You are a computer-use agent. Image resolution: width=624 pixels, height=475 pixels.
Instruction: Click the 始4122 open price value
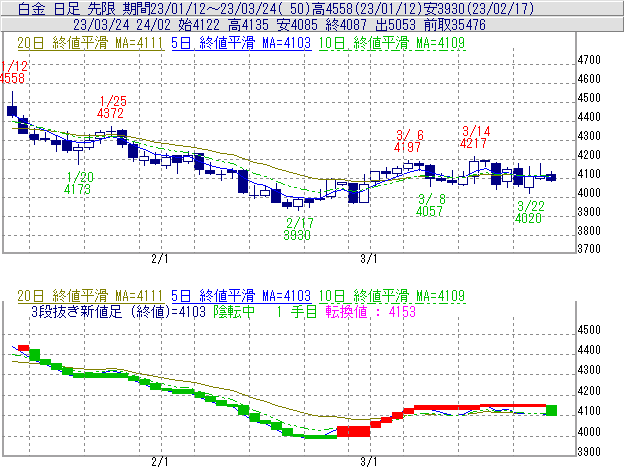coord(199,25)
